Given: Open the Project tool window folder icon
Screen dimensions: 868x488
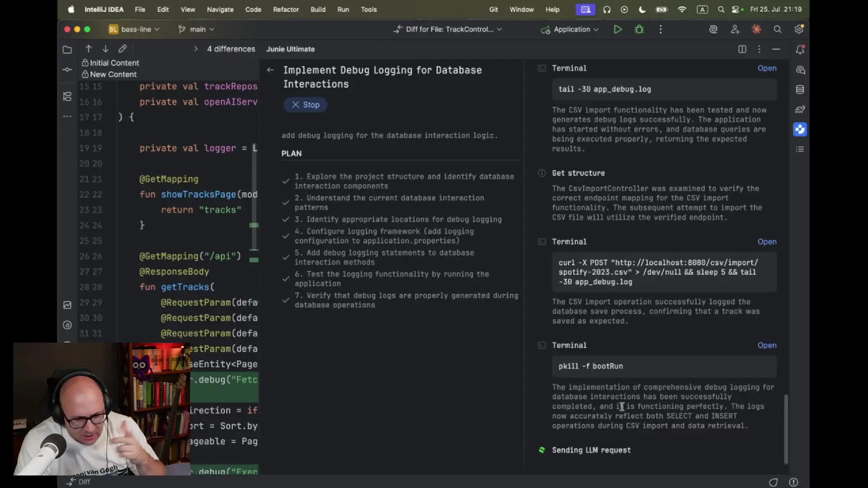Looking at the screenshot, I should [67, 50].
